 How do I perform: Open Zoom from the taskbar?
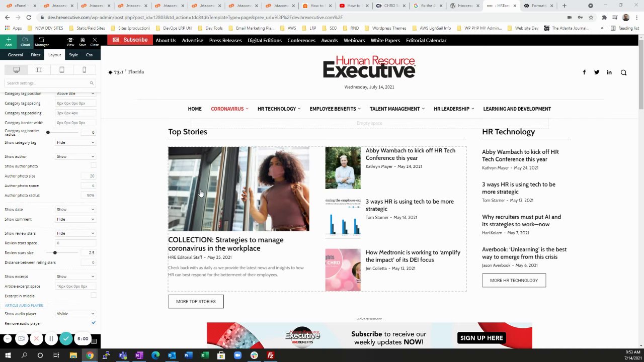pos(237,355)
